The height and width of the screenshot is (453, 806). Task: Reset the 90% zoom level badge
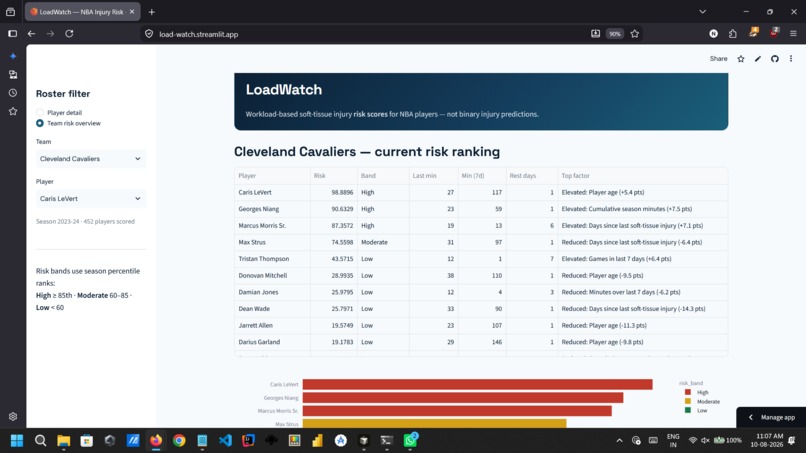pyautogui.click(x=615, y=34)
